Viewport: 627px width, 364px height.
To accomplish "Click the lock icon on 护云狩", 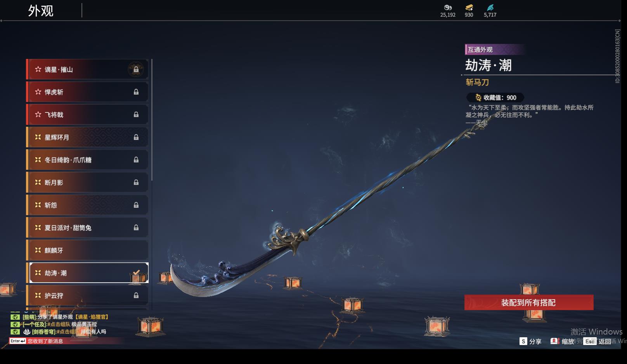I will pos(136,295).
